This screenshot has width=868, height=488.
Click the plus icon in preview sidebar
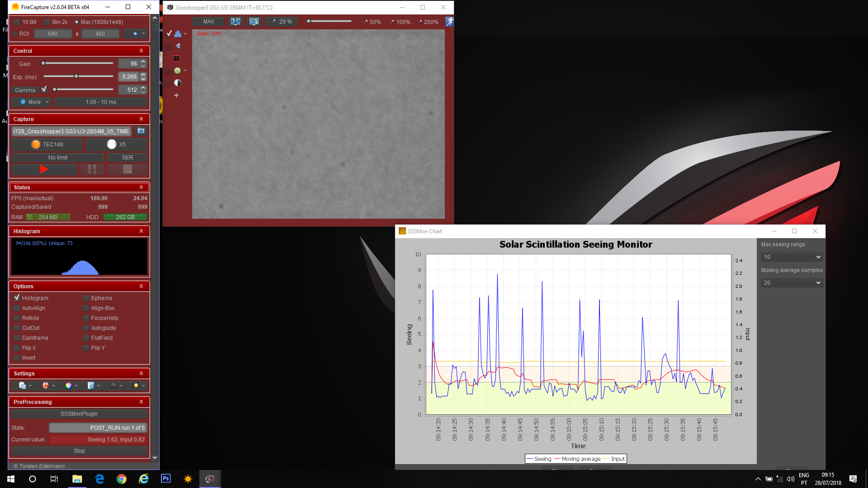click(x=176, y=95)
